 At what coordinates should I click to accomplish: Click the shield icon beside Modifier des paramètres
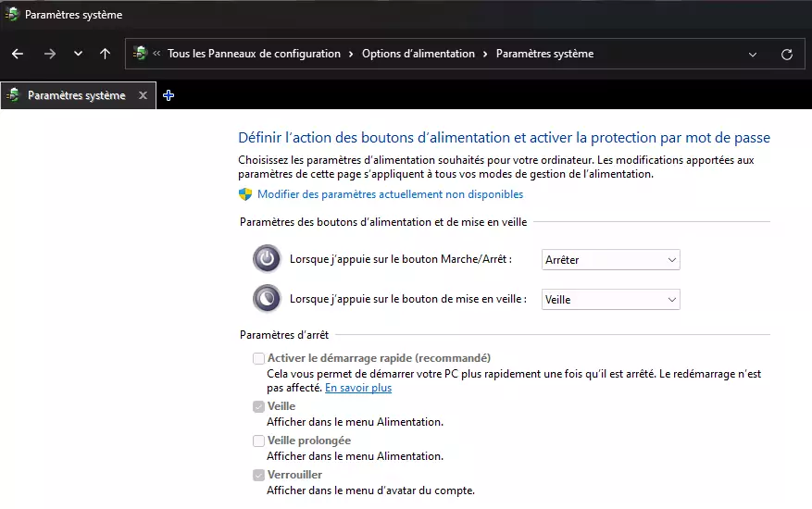coord(245,194)
